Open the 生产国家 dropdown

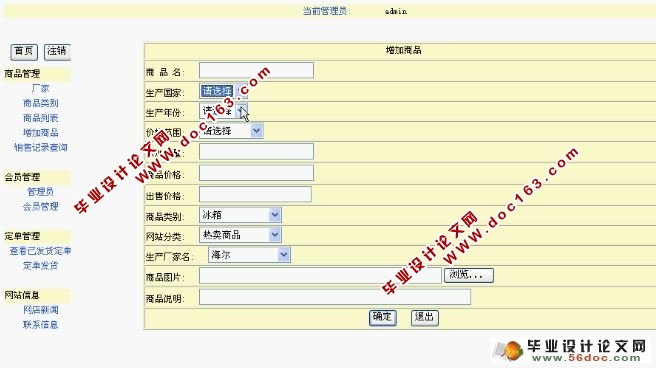point(223,91)
